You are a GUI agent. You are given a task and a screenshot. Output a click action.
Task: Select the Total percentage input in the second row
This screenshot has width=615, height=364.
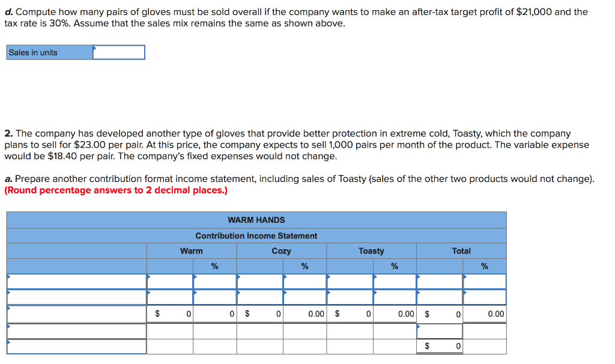(483, 297)
